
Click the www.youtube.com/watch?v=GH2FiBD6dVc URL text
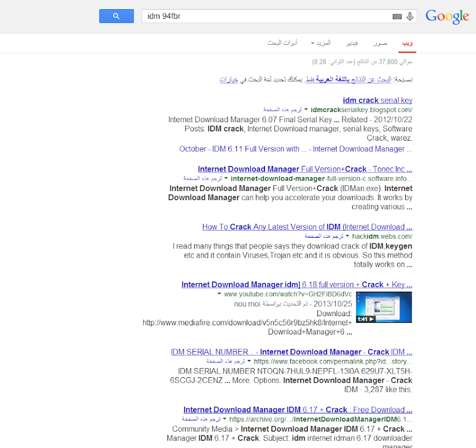pos(288,294)
